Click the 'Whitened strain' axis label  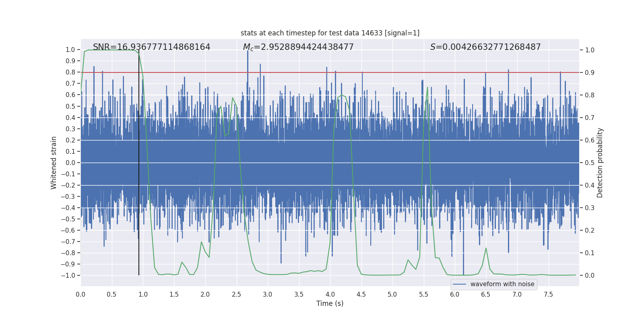54,163
